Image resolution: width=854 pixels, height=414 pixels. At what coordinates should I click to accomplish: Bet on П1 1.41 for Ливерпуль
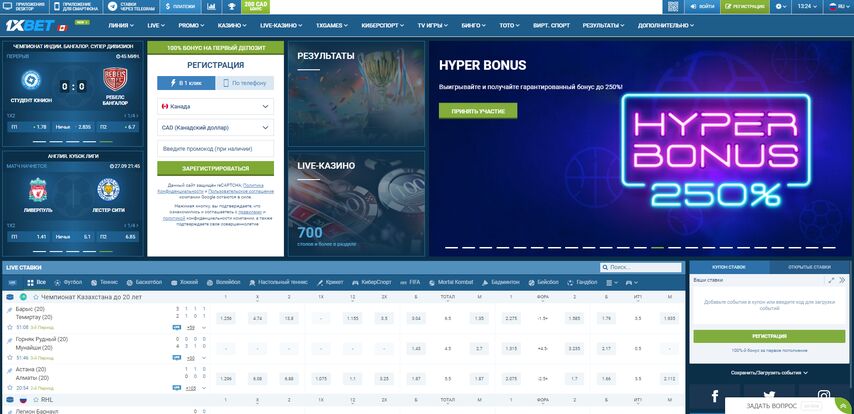[28, 237]
